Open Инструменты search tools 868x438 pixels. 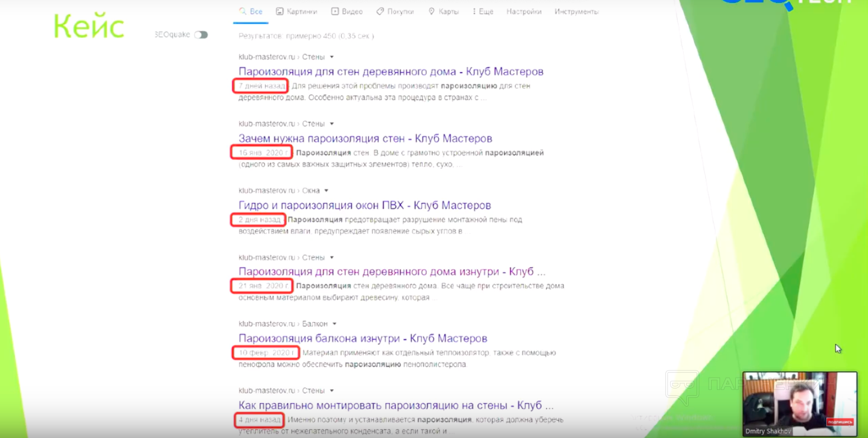tap(576, 11)
